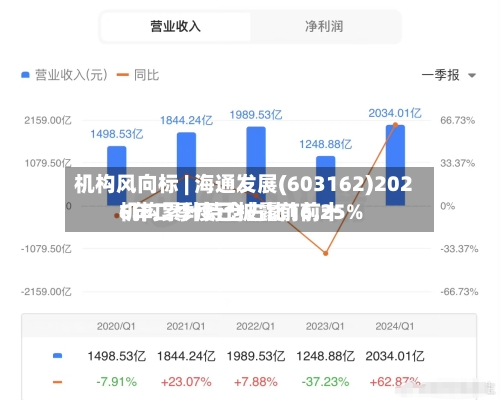Click the orange line point at 2023/Q1 low
This screenshot has width=500, height=400.
tap(326, 253)
